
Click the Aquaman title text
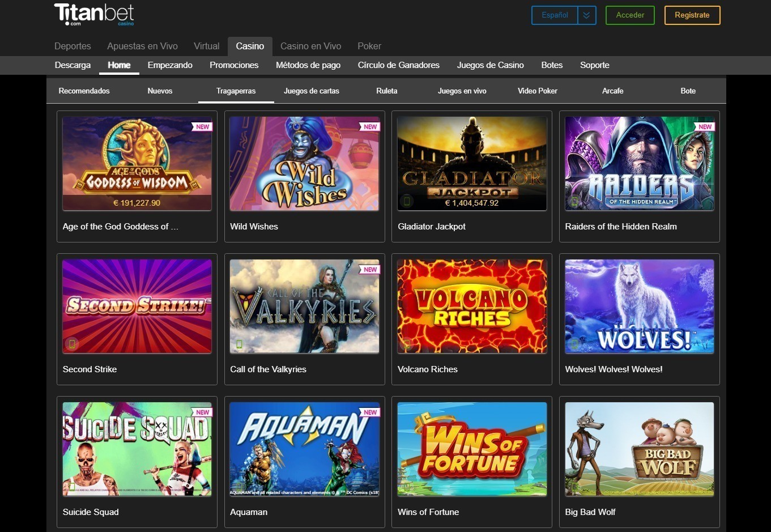tap(249, 512)
